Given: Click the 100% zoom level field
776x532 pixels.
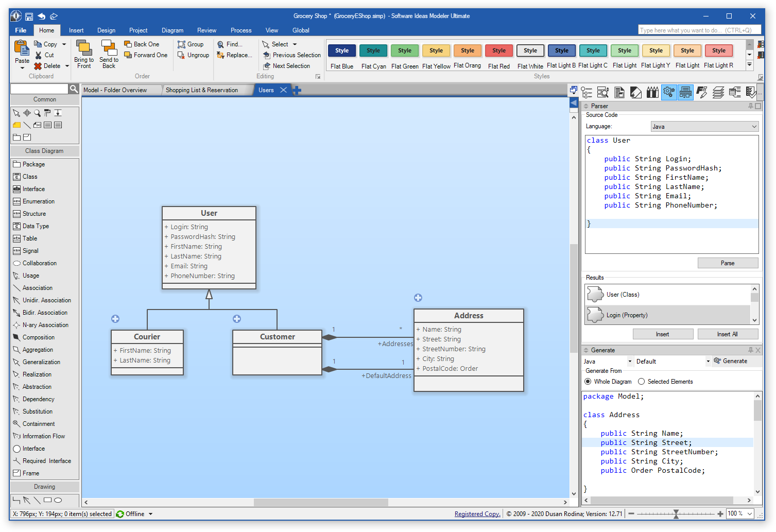Looking at the screenshot, I should (x=739, y=513).
